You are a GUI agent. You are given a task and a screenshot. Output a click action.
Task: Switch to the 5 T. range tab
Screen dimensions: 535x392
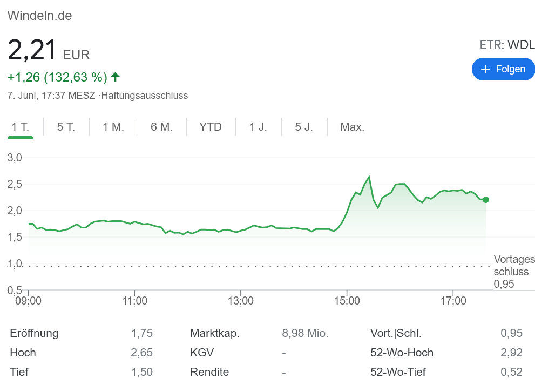[x=66, y=127]
